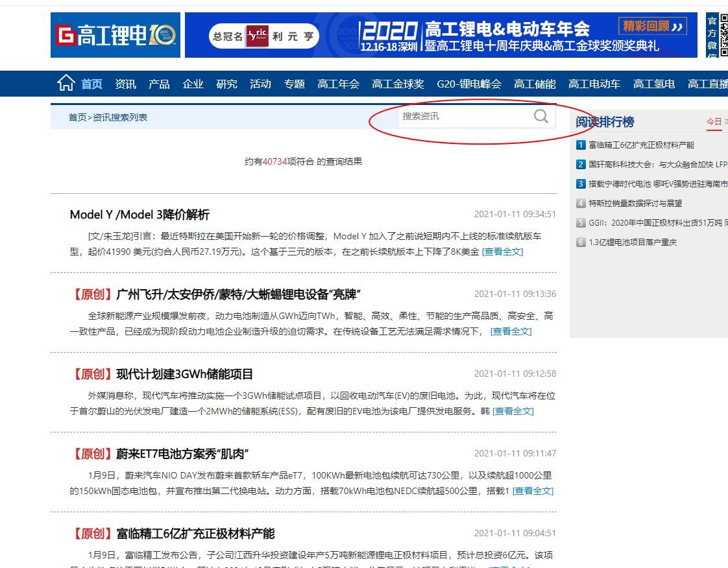728x568 pixels.
Task: Click the 资讯搜索列表 breadcrumb link
Action: pos(120,117)
